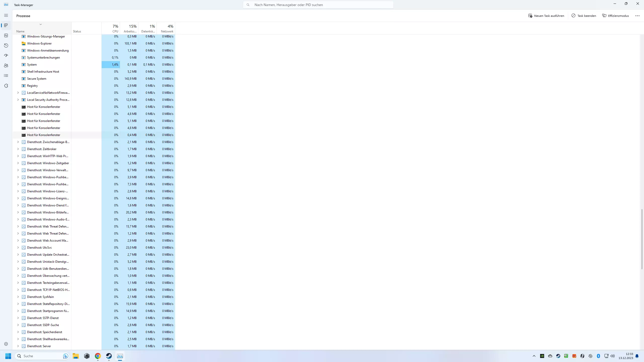Click the Bing icon in search box
The width and height of the screenshot is (644, 362).
pyautogui.click(x=66, y=356)
